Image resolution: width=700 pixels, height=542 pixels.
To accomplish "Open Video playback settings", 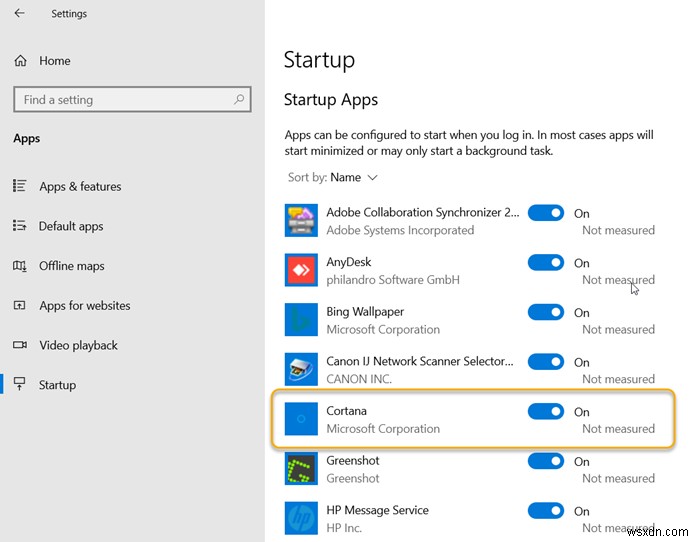I will pos(78,345).
